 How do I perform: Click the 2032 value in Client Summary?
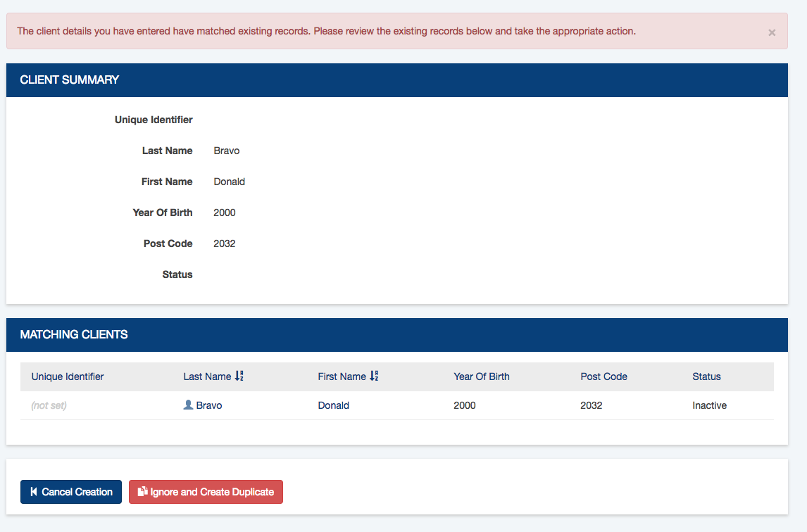click(x=225, y=243)
